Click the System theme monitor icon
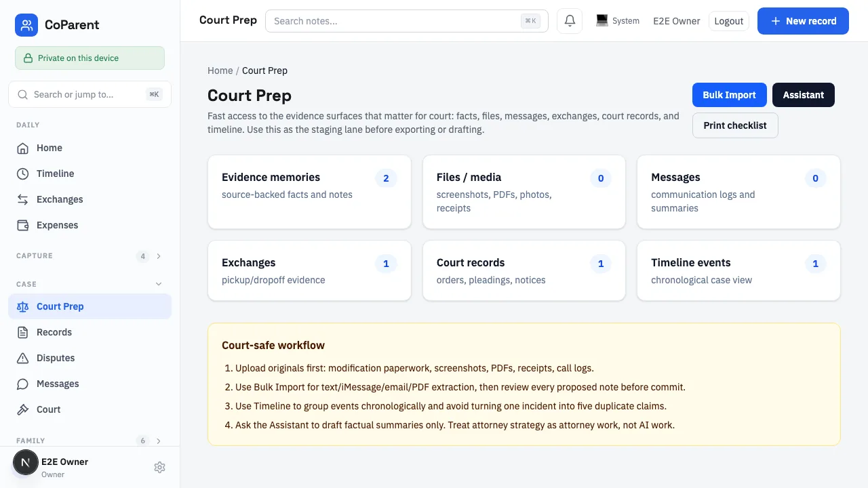Screen dimensions: 868x488 coord(601,21)
